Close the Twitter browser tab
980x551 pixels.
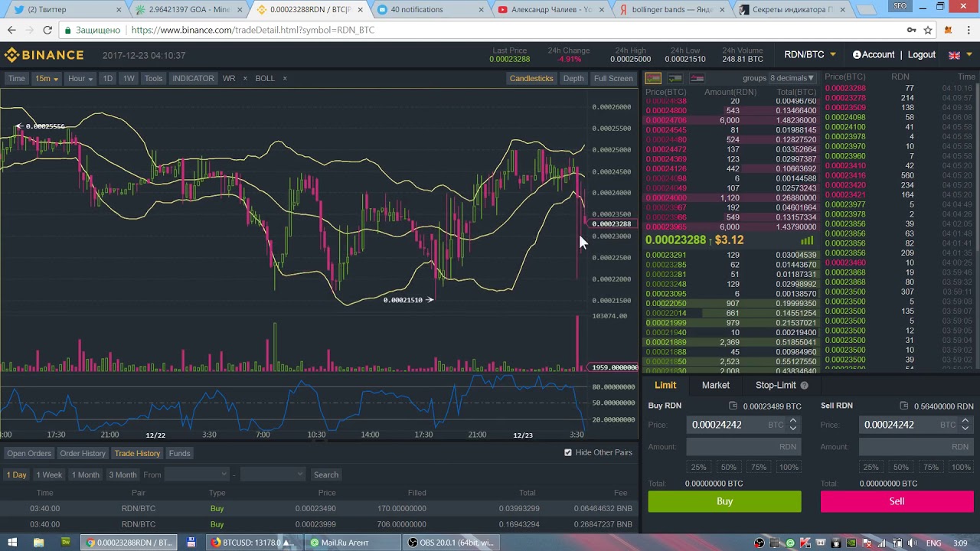click(x=119, y=10)
